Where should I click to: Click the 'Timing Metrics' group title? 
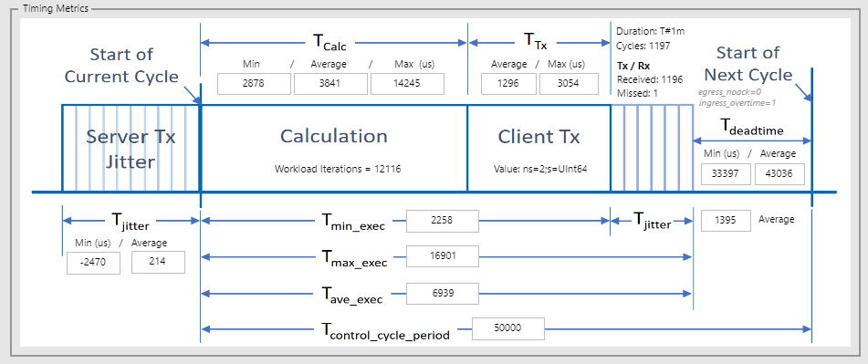coord(56,9)
